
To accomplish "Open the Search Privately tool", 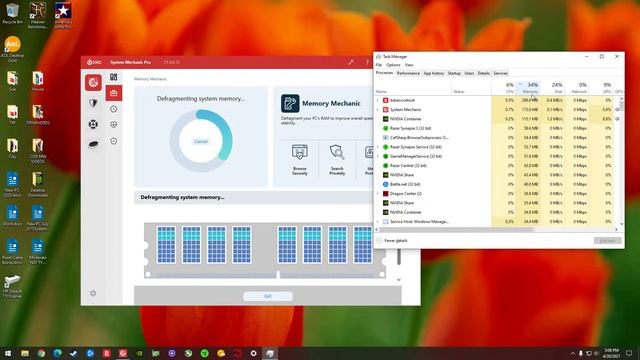I will pos(337,160).
